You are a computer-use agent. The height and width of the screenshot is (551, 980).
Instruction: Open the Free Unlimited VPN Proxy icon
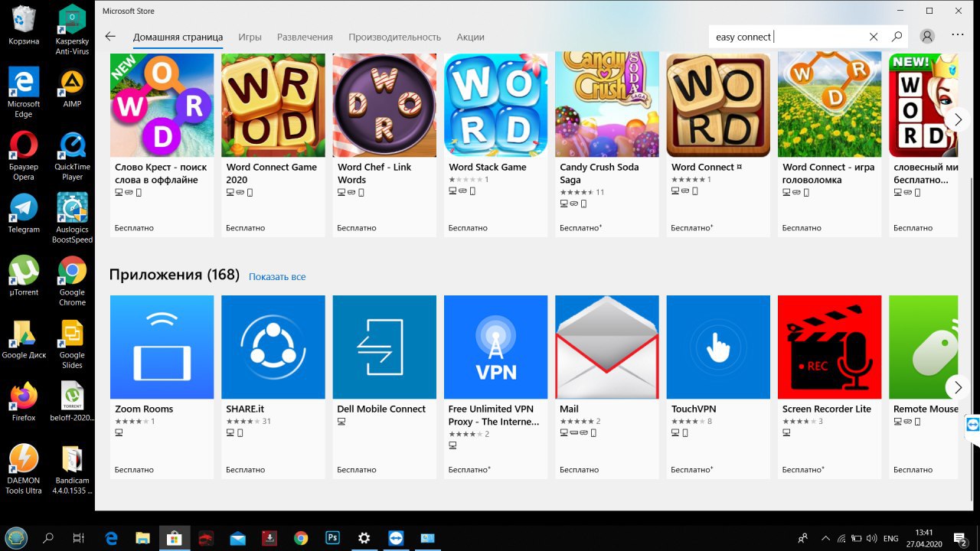coord(495,347)
